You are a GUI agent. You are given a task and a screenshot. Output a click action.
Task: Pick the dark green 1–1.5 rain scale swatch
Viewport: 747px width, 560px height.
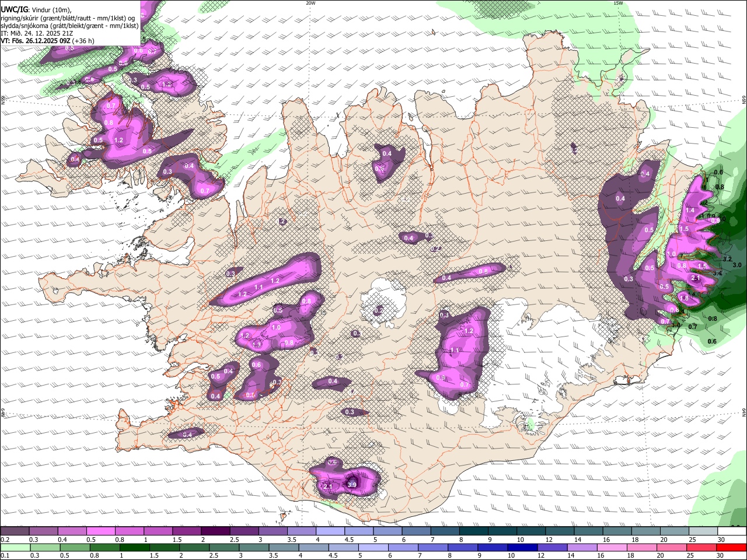(135, 547)
